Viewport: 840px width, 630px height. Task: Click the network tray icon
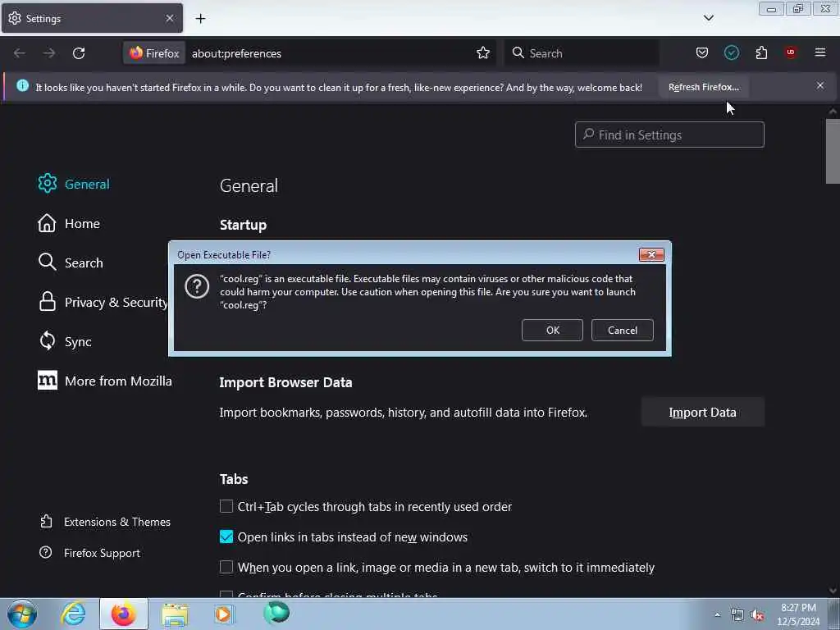pos(737,615)
